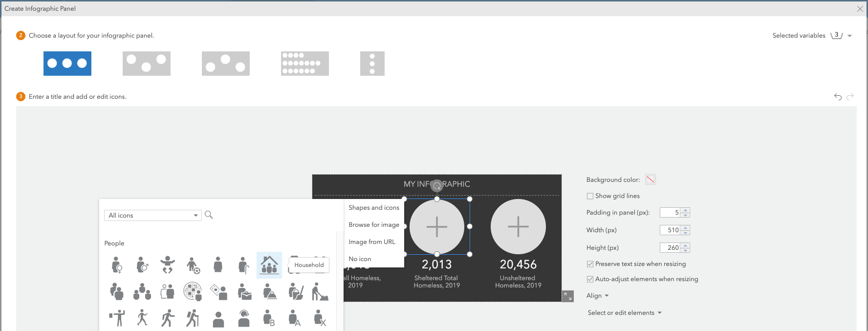Select the person with dotted globe icon

point(193,292)
